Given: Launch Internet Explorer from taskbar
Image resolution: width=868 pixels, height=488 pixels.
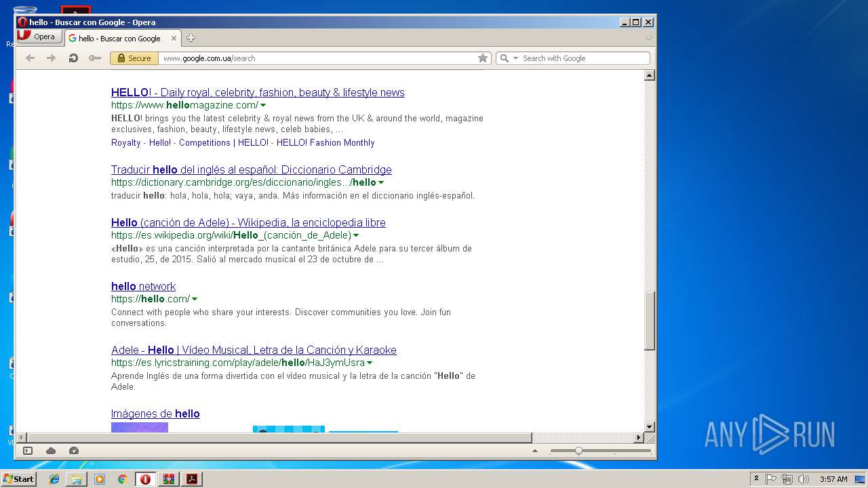Looking at the screenshot, I should click(x=54, y=479).
